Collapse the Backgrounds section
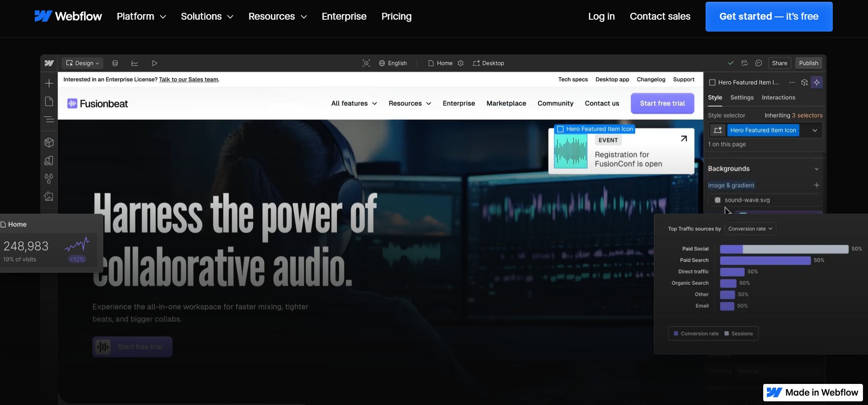 pos(817,169)
